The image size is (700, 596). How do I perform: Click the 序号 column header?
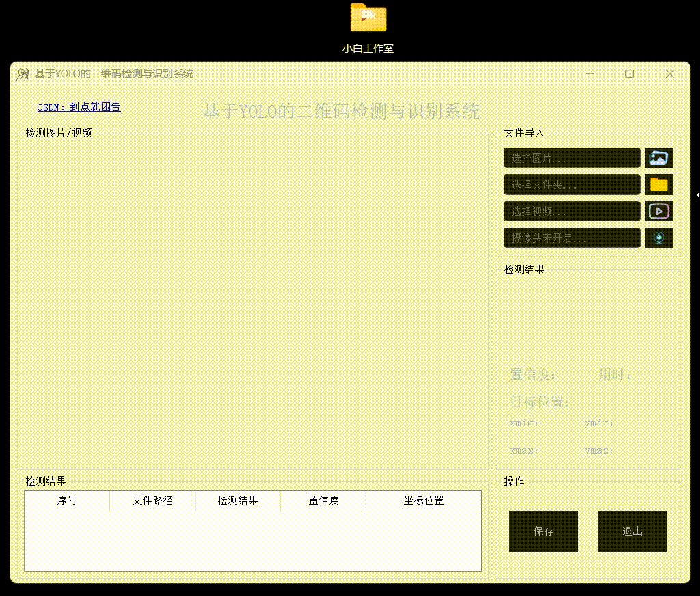67,501
